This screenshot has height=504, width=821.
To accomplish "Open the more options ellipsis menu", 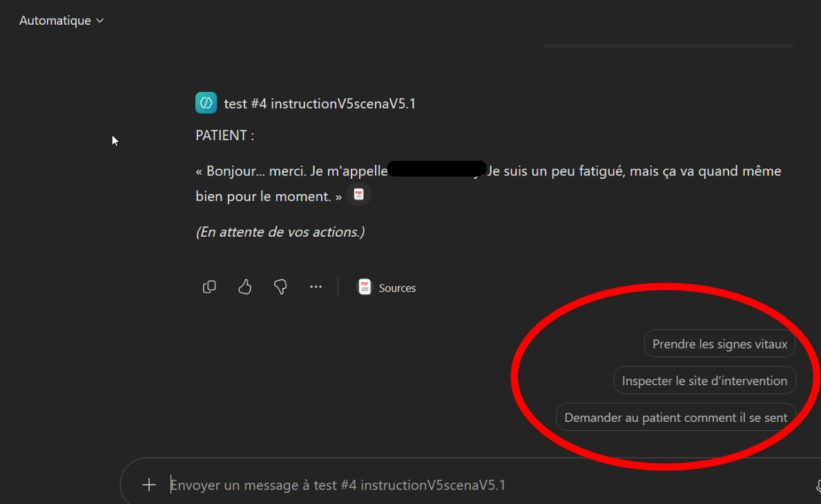I will click(x=316, y=287).
